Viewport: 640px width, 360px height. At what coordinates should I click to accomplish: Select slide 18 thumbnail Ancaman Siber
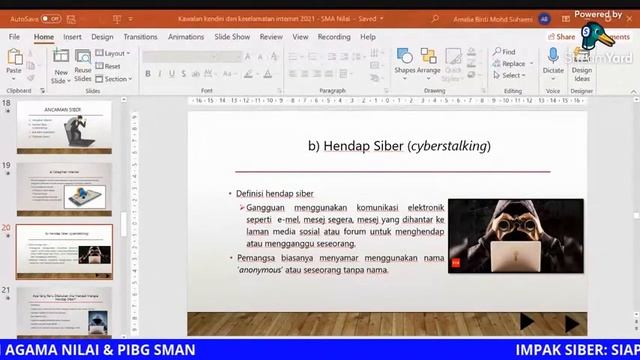tap(64, 127)
